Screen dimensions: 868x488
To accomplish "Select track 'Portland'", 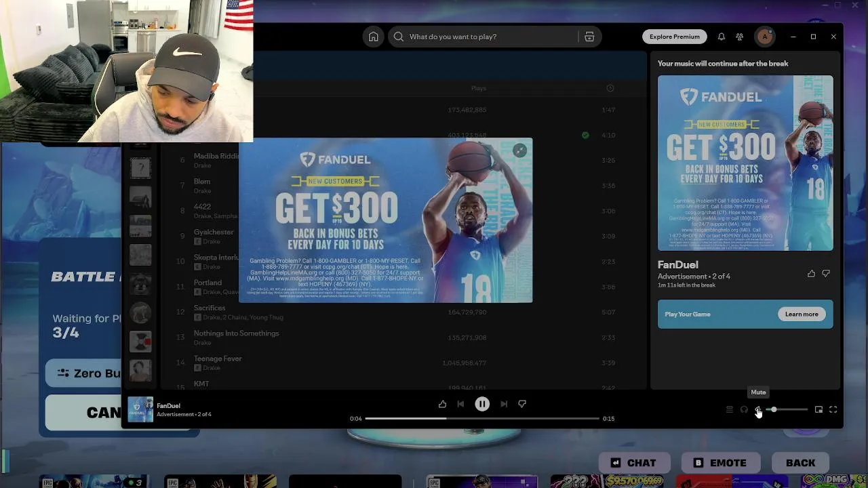I will 208,283.
